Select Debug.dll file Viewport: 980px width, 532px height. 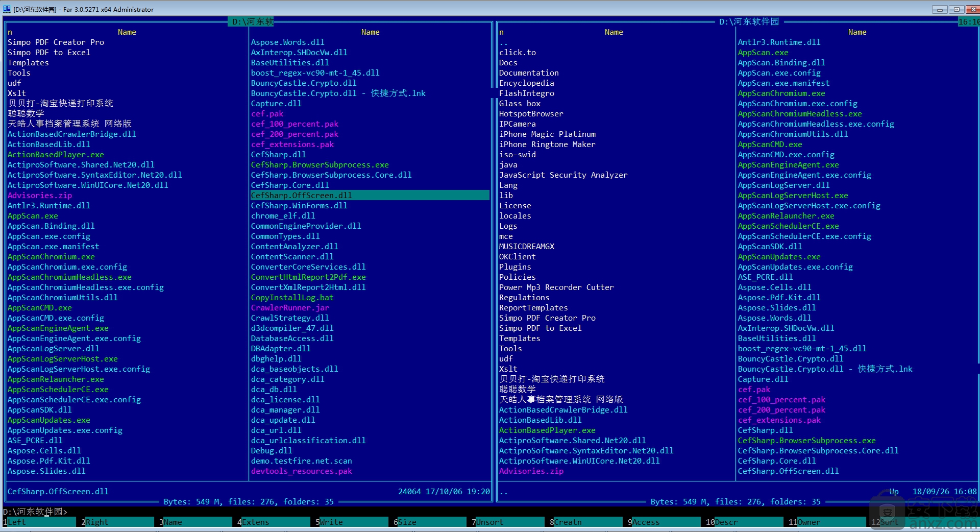point(271,450)
